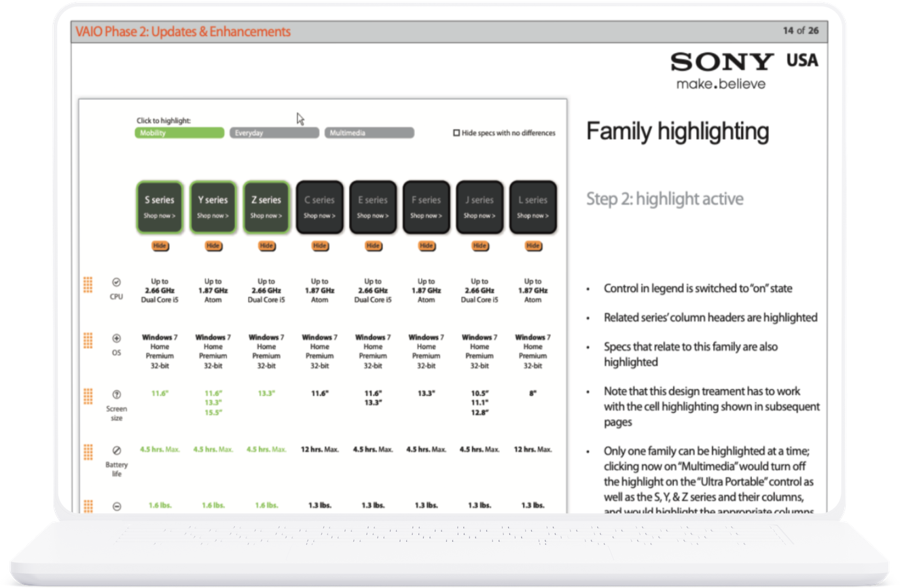Click 'VAIO Phase 2: Updates & Enhancements' title
The width and height of the screenshot is (900, 588).
click(183, 31)
